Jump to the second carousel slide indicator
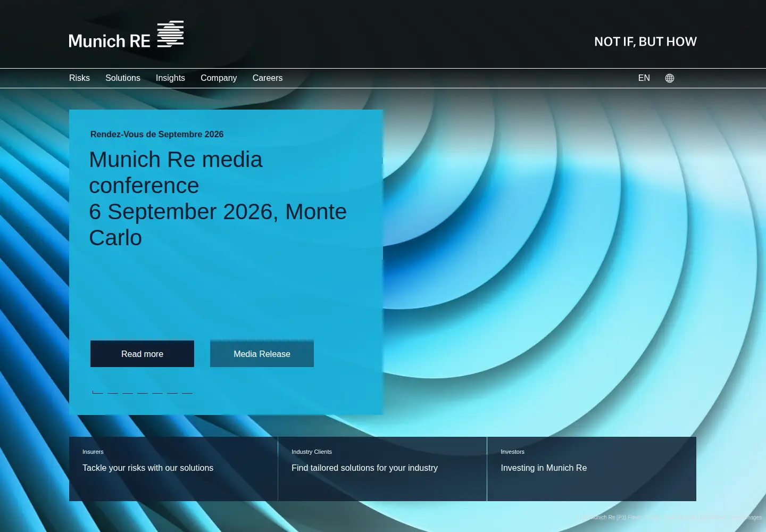 tap(113, 393)
